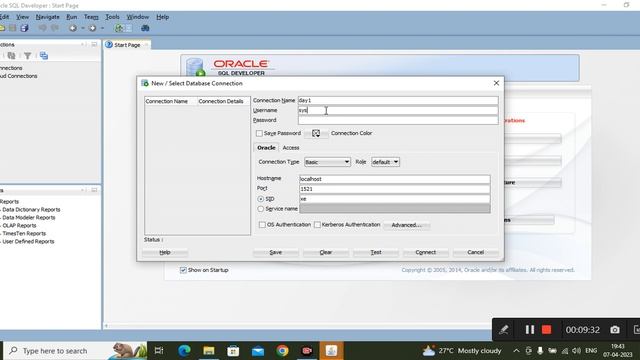Click the Advanced... button
The height and width of the screenshot is (360, 640).
pyautogui.click(x=406, y=225)
